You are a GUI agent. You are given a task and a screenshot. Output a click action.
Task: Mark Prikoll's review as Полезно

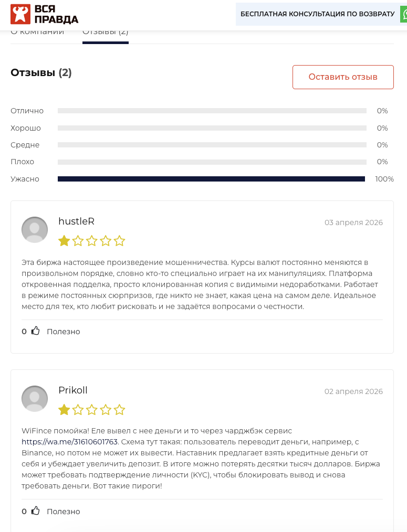pos(63,512)
